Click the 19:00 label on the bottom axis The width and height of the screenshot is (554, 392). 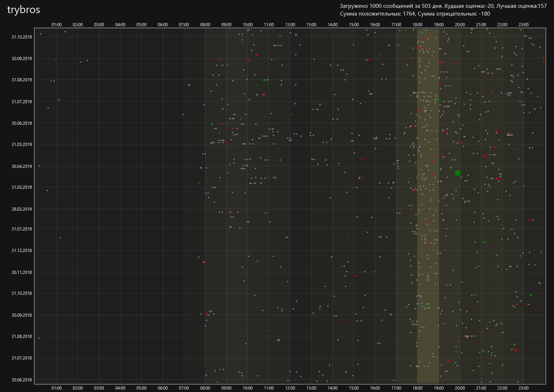coord(439,388)
